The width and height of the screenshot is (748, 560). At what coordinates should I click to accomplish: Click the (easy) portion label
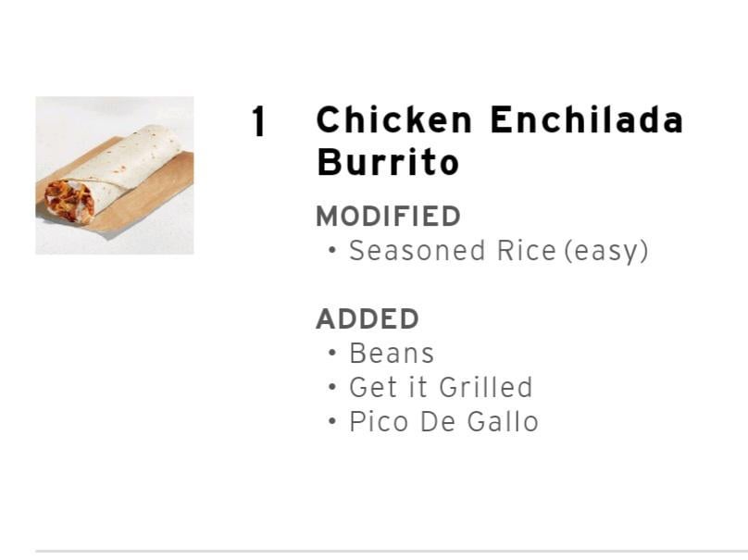click(x=606, y=251)
